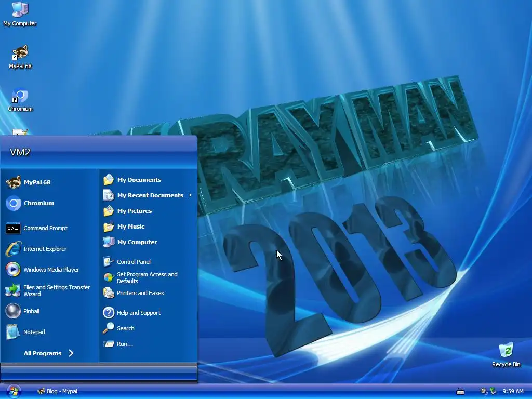Image resolution: width=532 pixels, height=399 pixels.
Task: Open the My Computer desktop icon
Action: click(x=20, y=14)
